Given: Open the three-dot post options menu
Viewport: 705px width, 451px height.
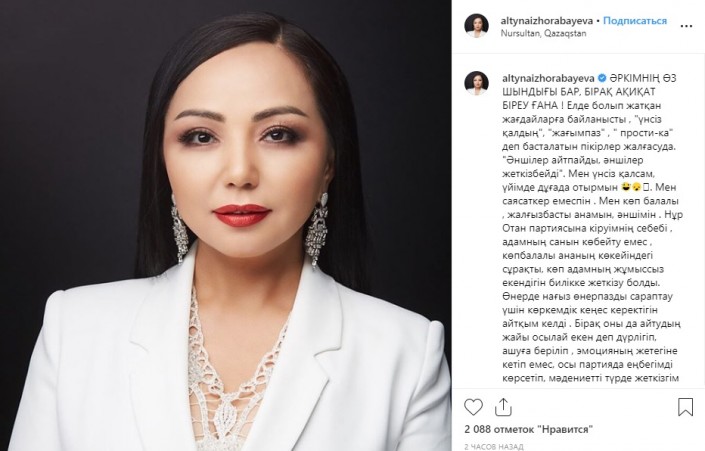Looking at the screenshot, I should click(686, 27).
